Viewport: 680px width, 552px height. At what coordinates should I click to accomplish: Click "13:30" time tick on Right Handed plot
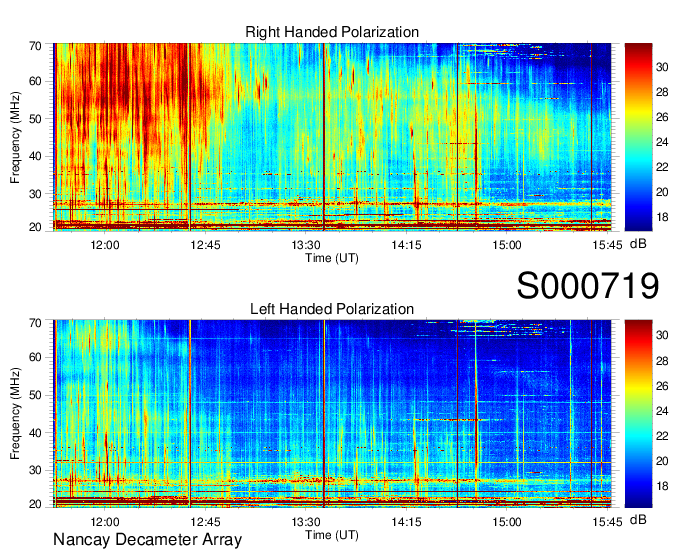[x=306, y=245]
